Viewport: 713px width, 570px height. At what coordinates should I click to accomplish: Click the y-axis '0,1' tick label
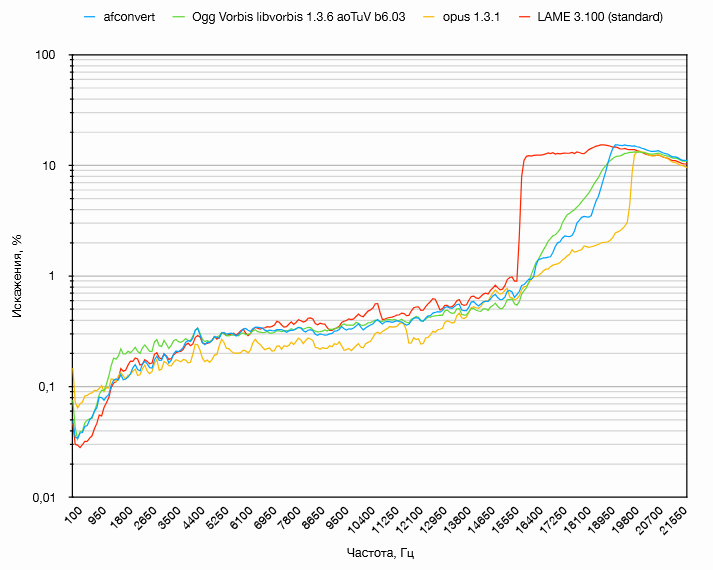46,387
